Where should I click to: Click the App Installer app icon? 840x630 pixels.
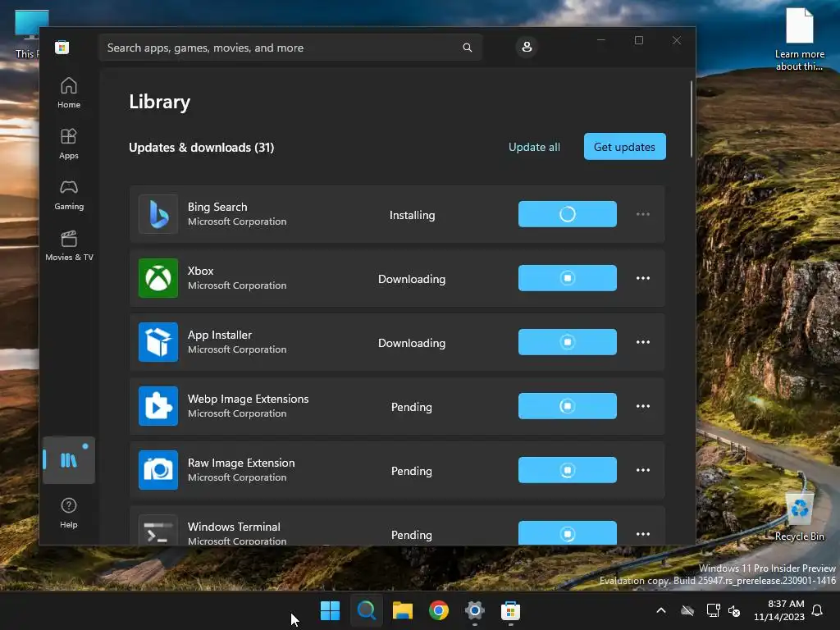pos(158,342)
